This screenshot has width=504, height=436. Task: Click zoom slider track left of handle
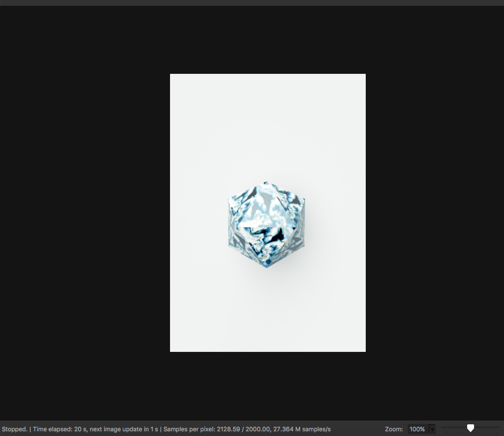coord(454,427)
